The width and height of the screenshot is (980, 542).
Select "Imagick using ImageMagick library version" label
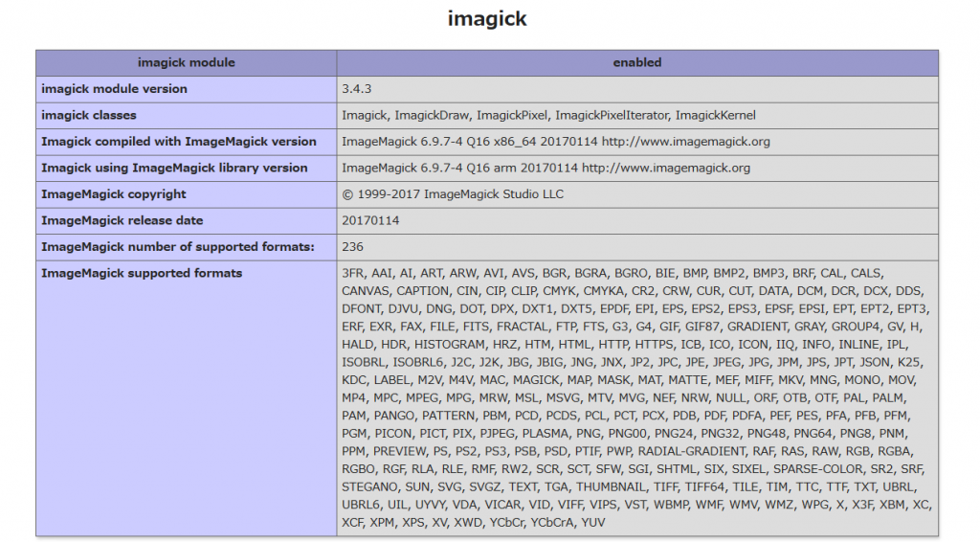(x=174, y=168)
